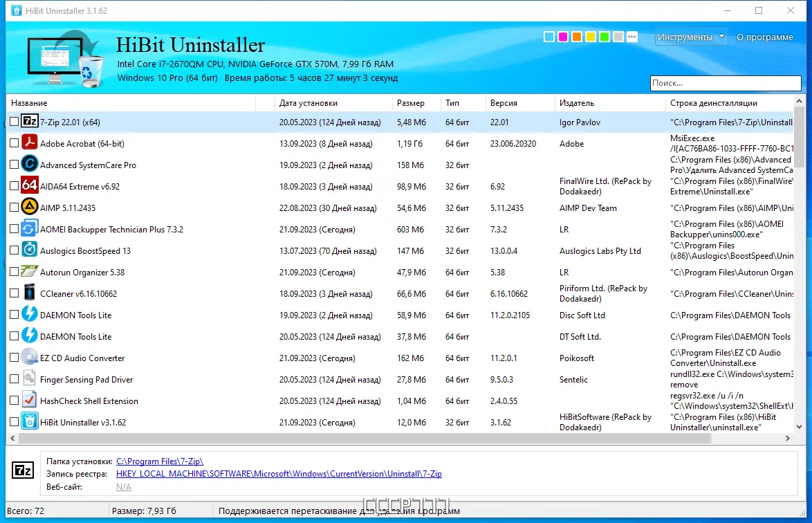812x523 pixels.
Task: Check the checkbox for CCleaner v6.16.10662
Action: click(14, 293)
